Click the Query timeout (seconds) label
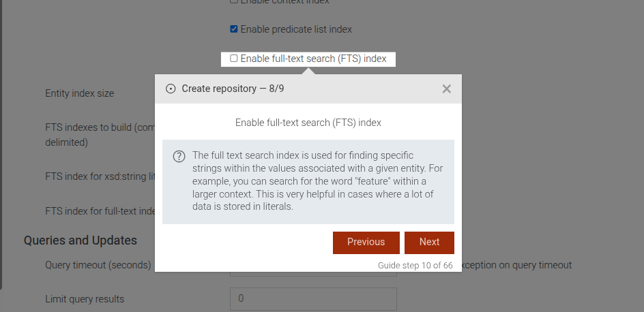Image resolution: width=644 pixels, height=312 pixels. 98,265
